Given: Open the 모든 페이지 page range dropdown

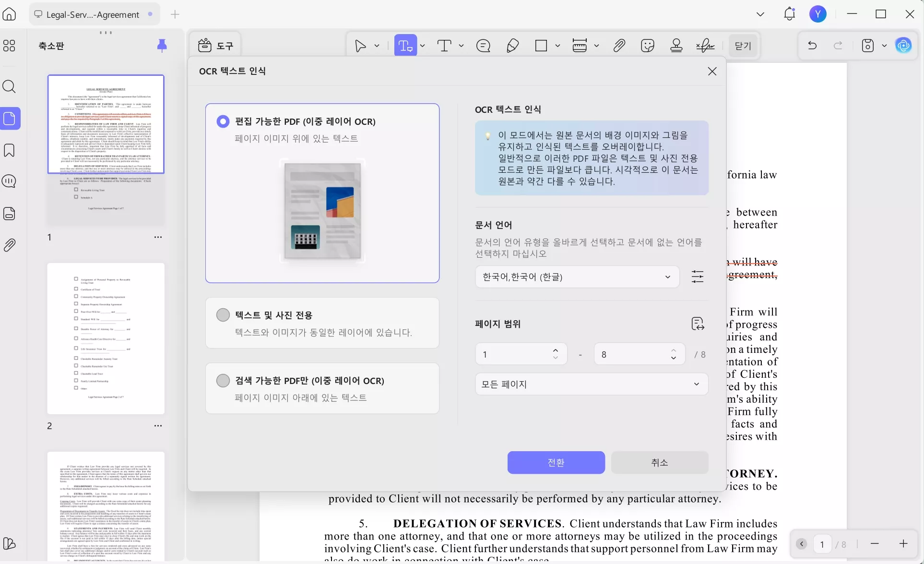Looking at the screenshot, I should point(591,384).
